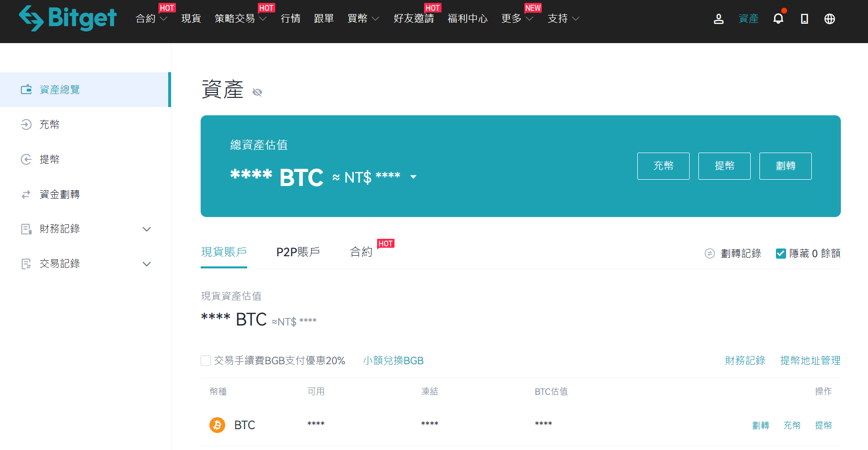Open 資產 in the top right
This screenshot has width=868, height=450.
click(x=748, y=18)
